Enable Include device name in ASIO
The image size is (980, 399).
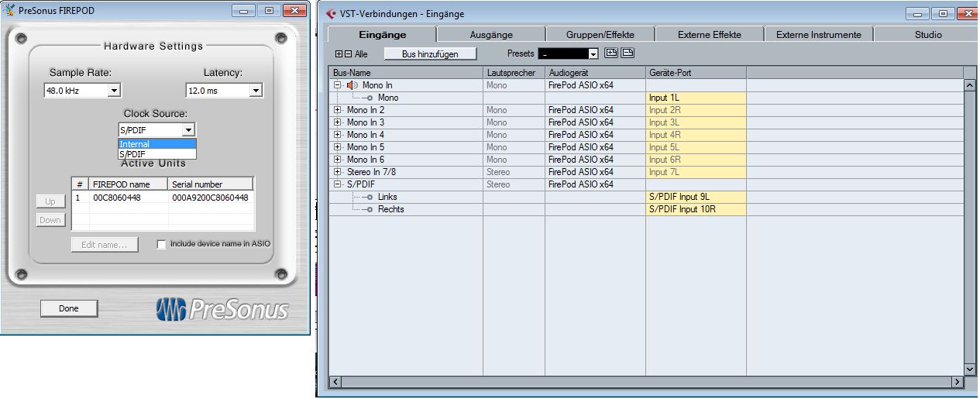(x=161, y=244)
